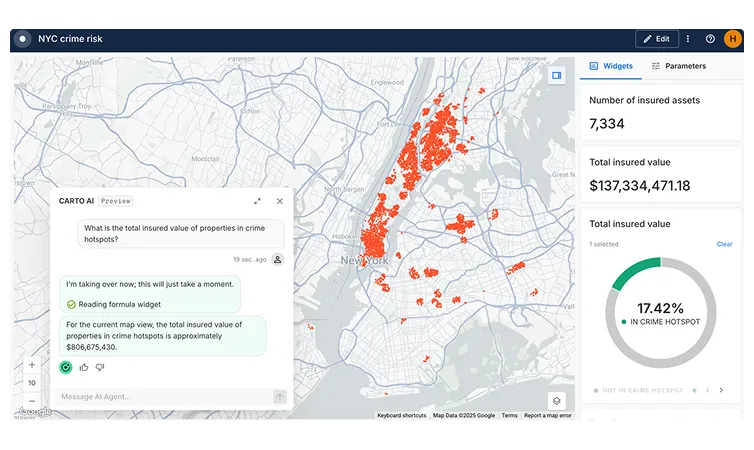754x450 pixels.
Task: Open the map layers icon button
Action: tap(556, 400)
